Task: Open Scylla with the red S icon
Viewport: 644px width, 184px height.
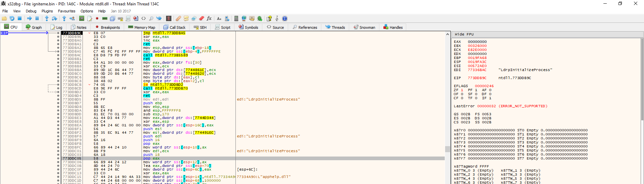Action: [x=169, y=18]
